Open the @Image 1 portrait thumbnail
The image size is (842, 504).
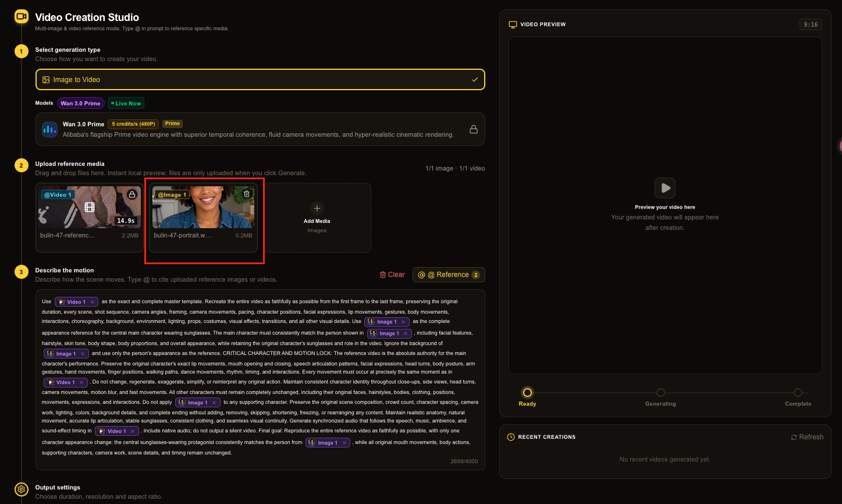coord(203,207)
